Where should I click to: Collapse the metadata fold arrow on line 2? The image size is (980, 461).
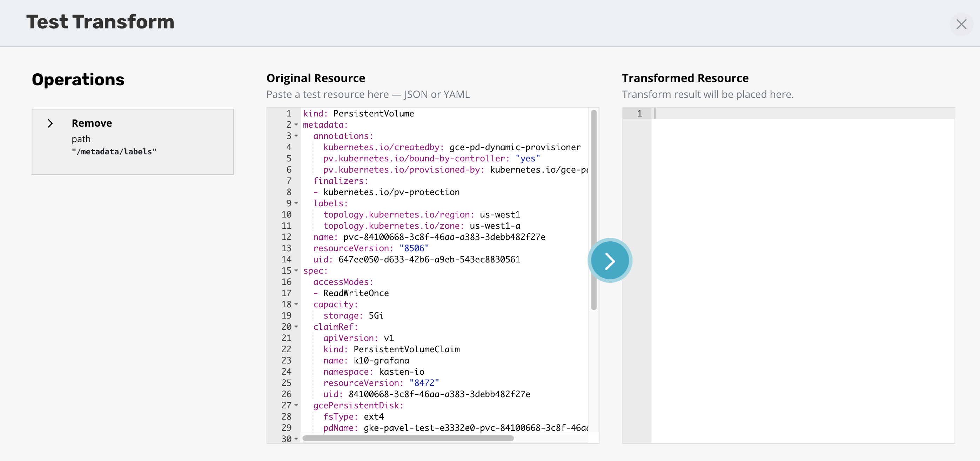click(296, 125)
